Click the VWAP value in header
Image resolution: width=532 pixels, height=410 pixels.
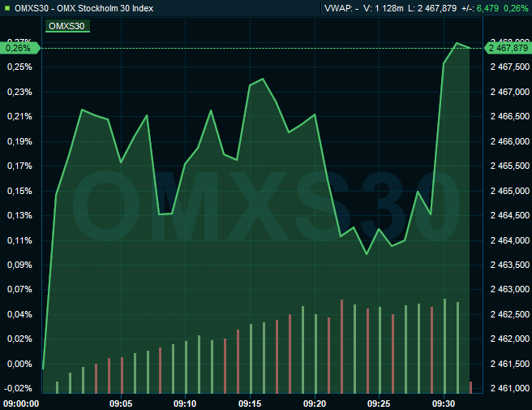pos(341,8)
